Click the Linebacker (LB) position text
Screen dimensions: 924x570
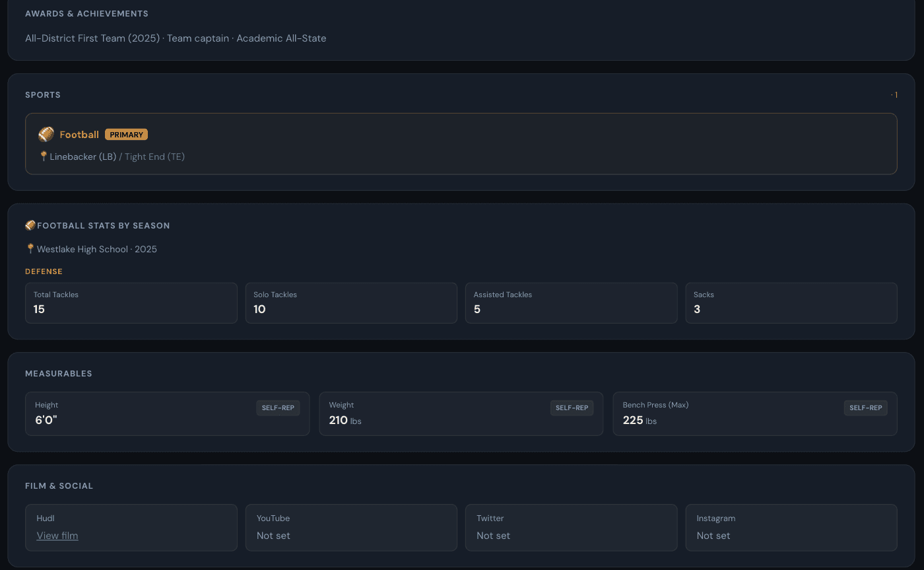pyautogui.click(x=83, y=157)
